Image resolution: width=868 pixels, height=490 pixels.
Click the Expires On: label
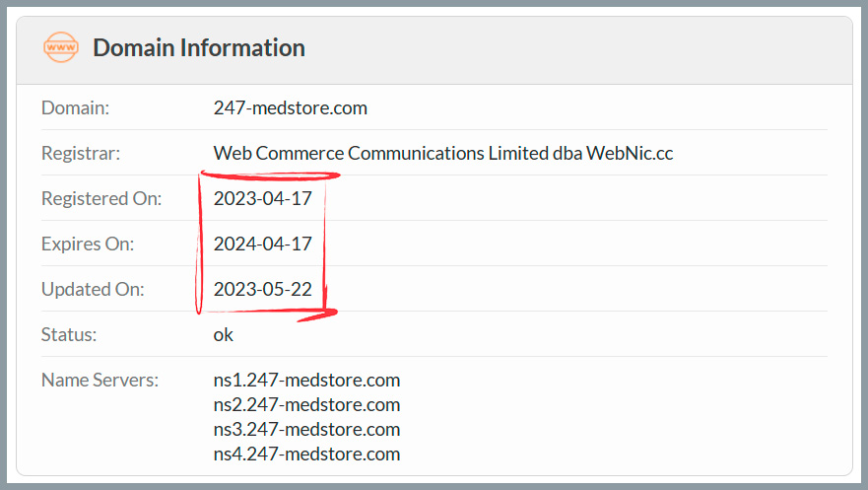[x=88, y=245]
